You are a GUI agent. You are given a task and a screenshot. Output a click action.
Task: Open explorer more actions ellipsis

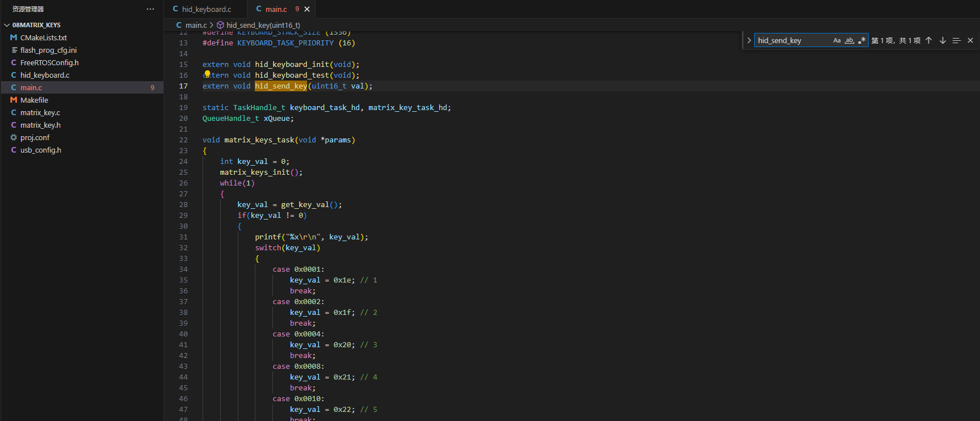click(x=150, y=9)
